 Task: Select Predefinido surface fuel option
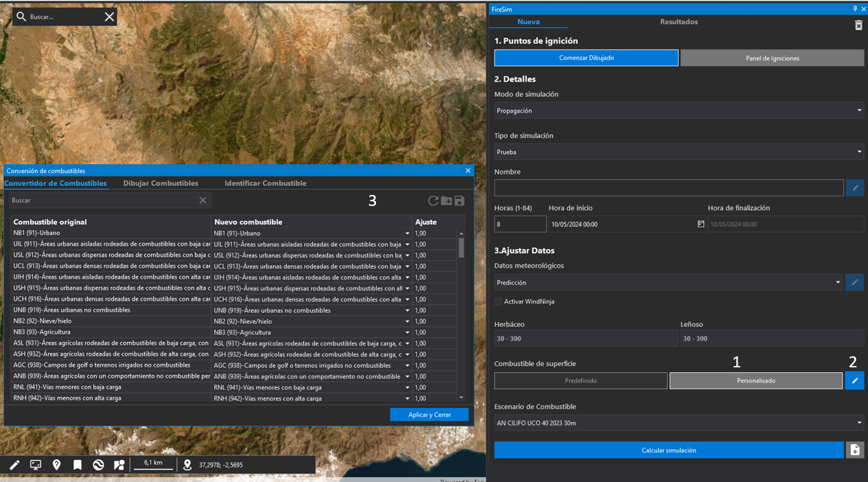[x=580, y=380]
